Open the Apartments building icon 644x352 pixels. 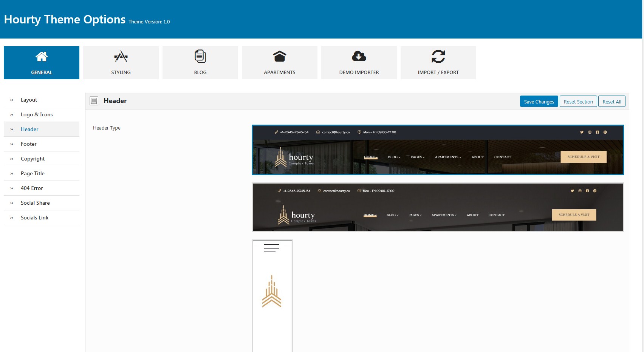[280, 56]
